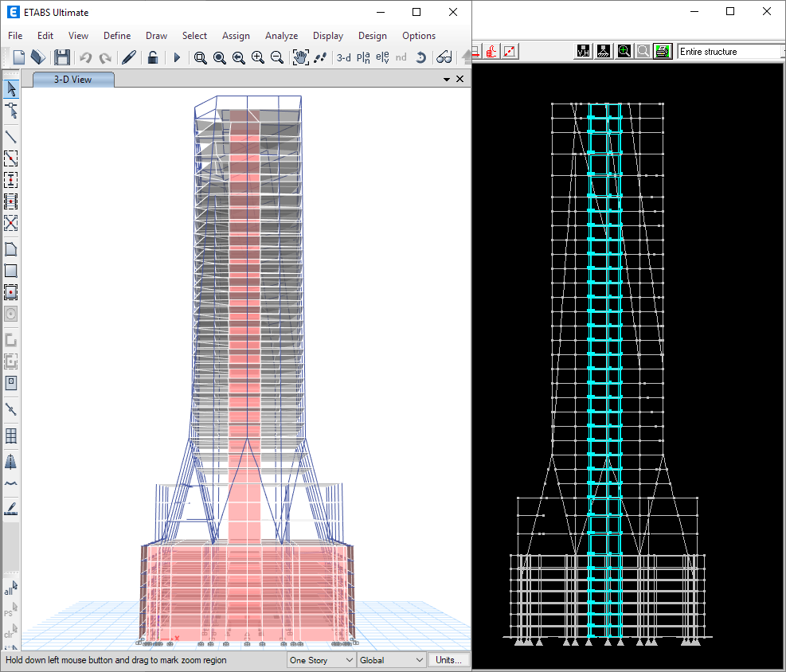
Task: Select the 3-D View tab
Action: coord(72,79)
